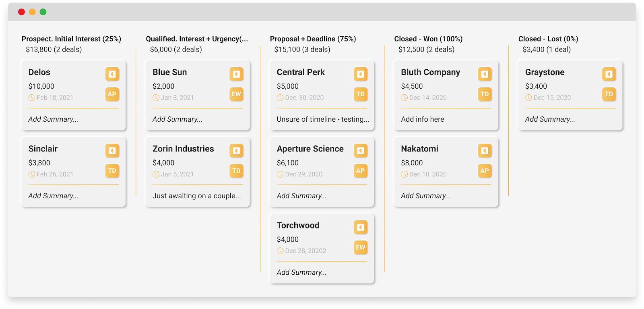The width and height of the screenshot is (644, 309).
Task: Click the $3,400 (1 deal) column total
Action: click(x=547, y=49)
